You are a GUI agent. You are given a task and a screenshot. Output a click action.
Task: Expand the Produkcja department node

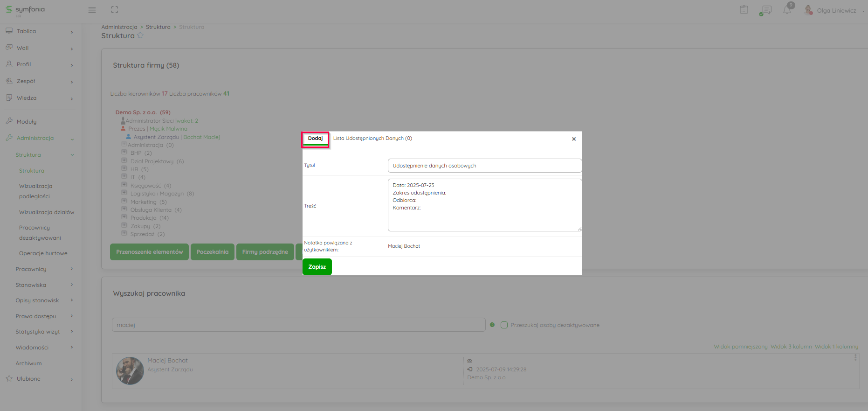(124, 217)
